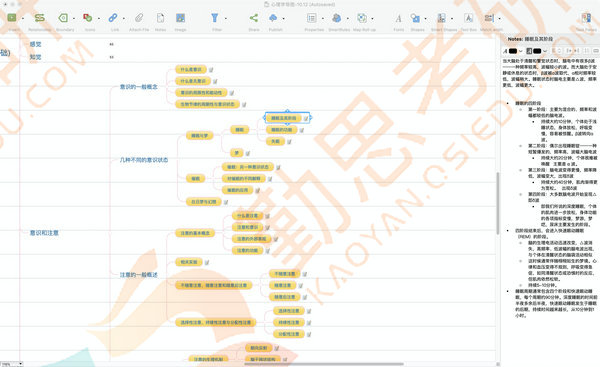This screenshot has height=367, width=600.
Task: Click the SmartRules icon
Action: click(337, 18)
